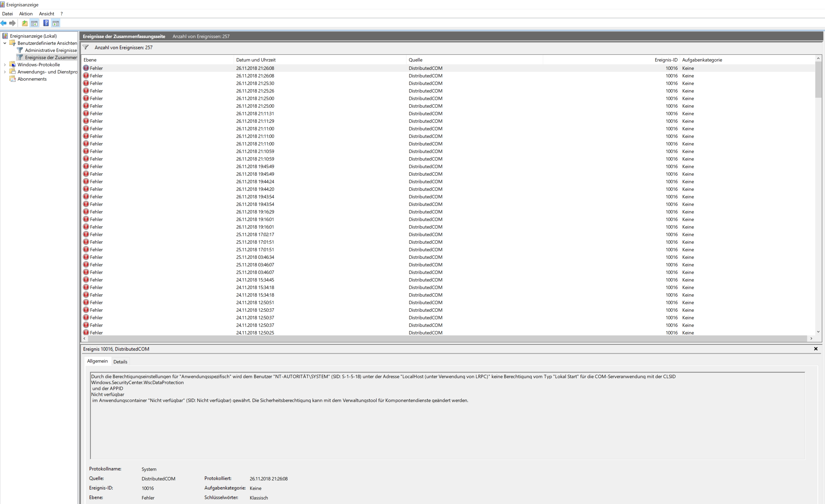Sort by the Ereignis-ID column header
Image resolution: width=825 pixels, height=504 pixels.
click(666, 60)
